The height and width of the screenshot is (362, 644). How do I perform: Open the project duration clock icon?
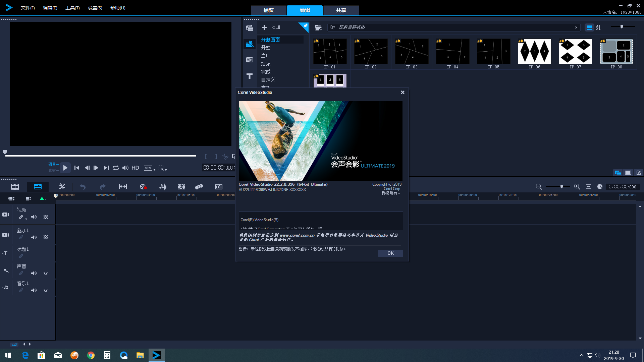[600, 187]
